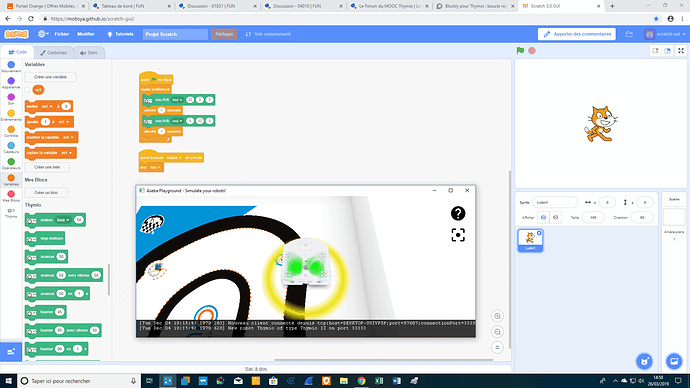Stop the project with red stop icon
This screenshot has width=690, height=388.
click(x=532, y=51)
